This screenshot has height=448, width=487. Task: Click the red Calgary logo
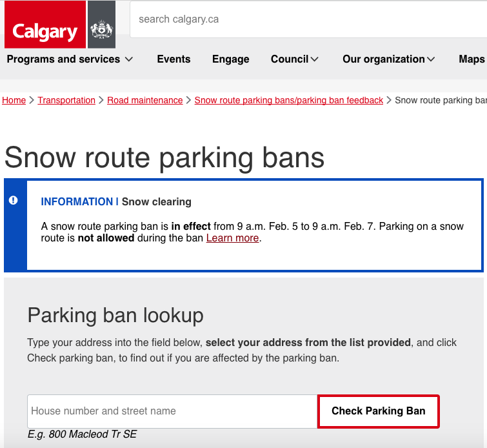point(45,25)
